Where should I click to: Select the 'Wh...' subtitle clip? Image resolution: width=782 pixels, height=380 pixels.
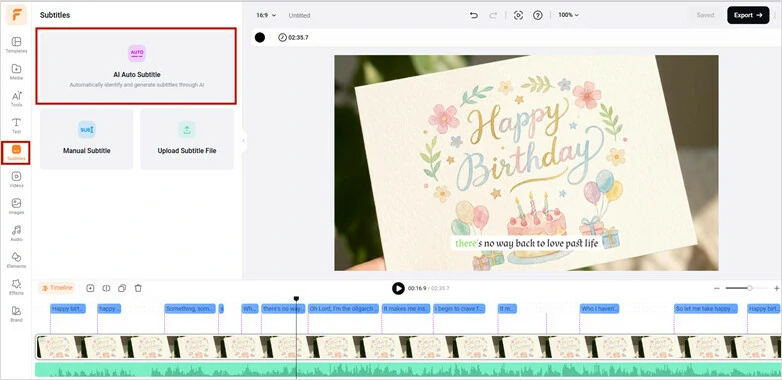point(250,309)
